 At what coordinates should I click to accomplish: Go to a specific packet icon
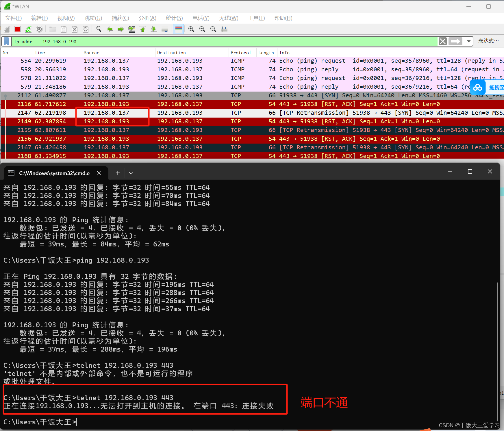(132, 29)
